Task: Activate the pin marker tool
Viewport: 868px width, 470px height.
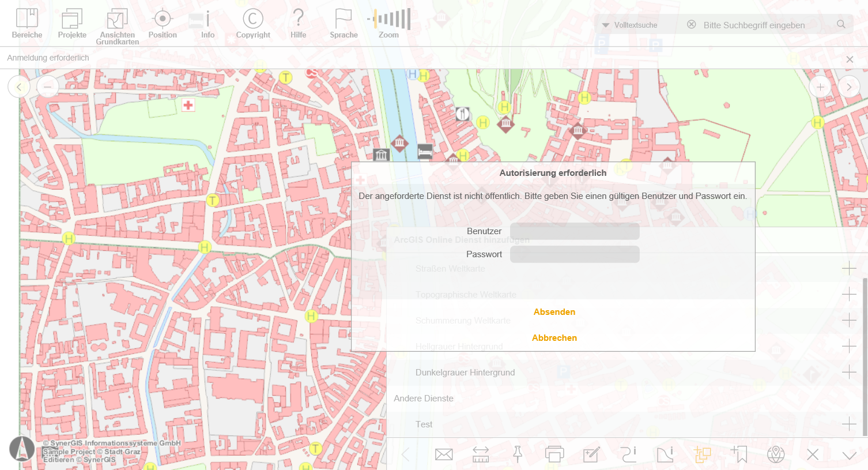Action: (518, 454)
